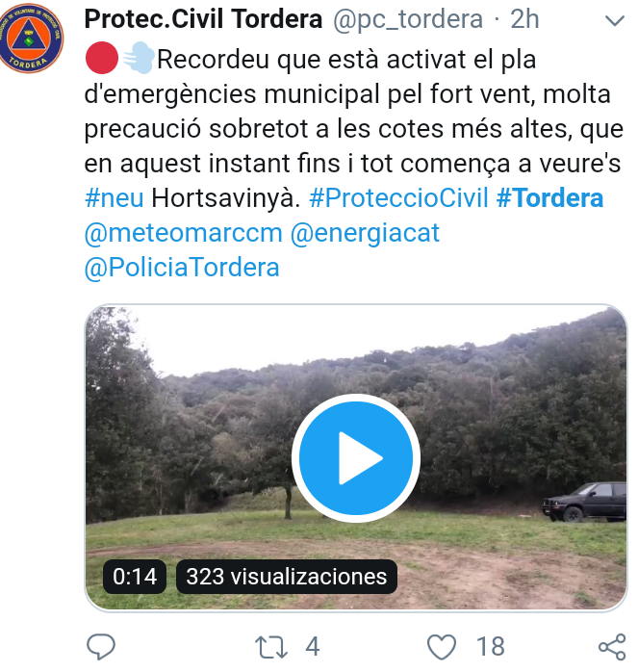Expand the tweet options chevron
The height and width of the screenshot is (672, 638).
[x=615, y=20]
